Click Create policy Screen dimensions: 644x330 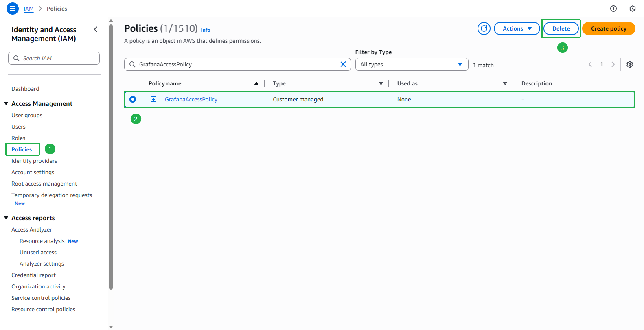pyautogui.click(x=609, y=28)
